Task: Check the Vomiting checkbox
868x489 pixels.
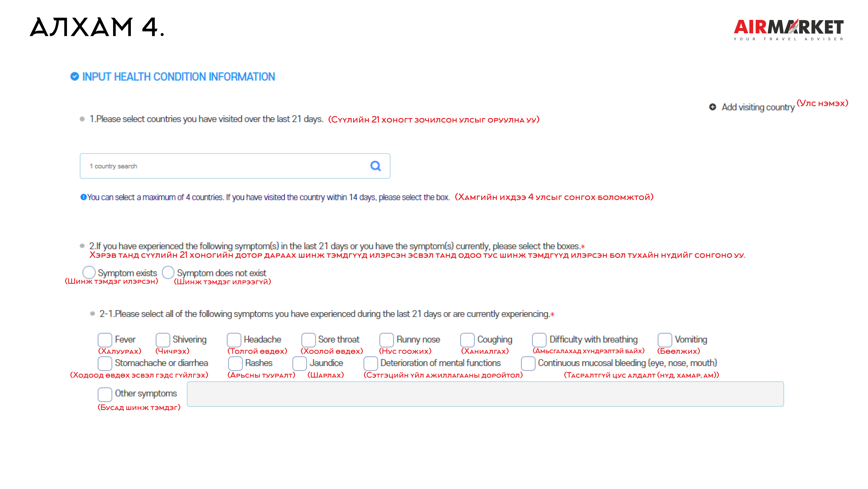Action: point(665,340)
